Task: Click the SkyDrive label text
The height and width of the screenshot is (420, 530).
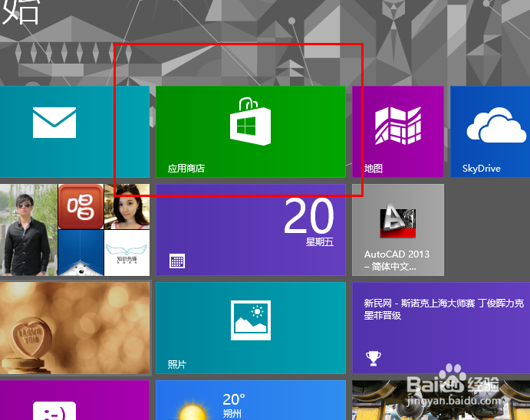Action: 482,168
